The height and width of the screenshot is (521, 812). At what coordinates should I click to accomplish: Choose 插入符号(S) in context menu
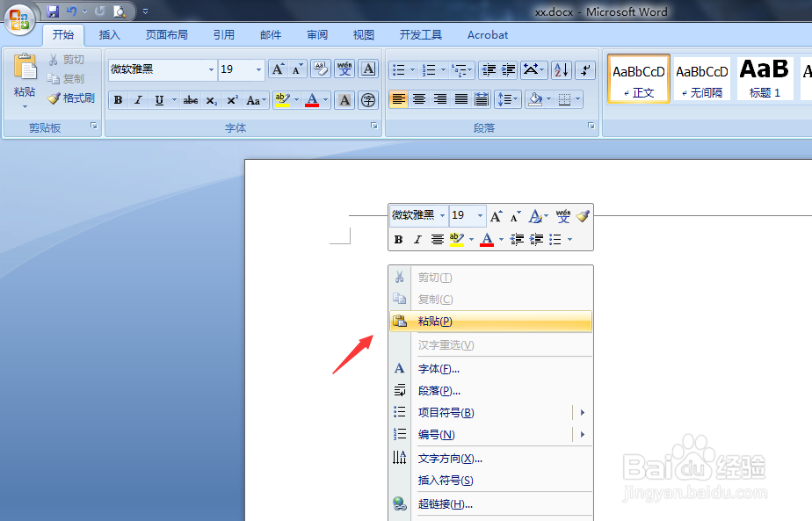tap(490, 480)
